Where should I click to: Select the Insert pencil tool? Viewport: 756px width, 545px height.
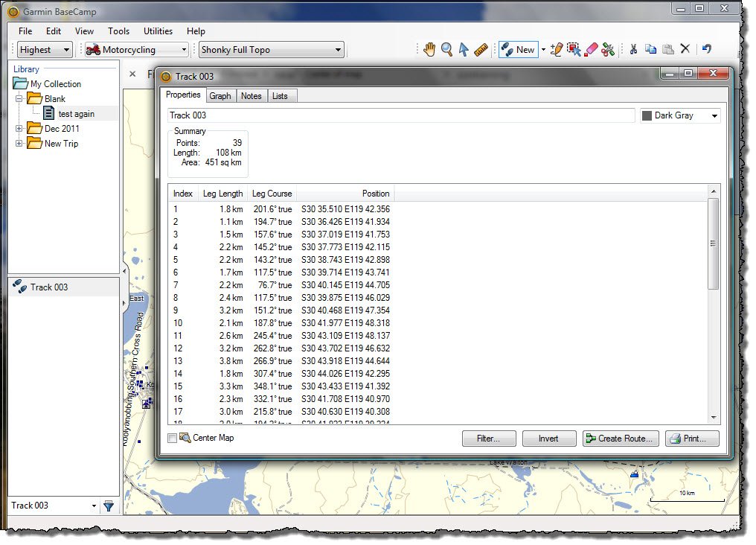(x=557, y=49)
